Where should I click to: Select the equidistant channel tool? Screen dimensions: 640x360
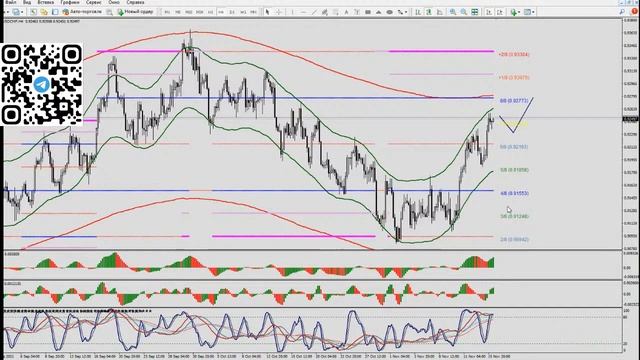324,12
